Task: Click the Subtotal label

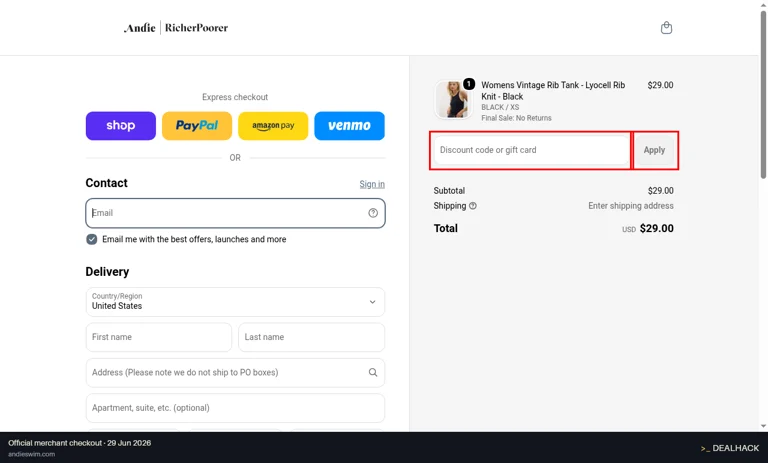Action: 449,191
